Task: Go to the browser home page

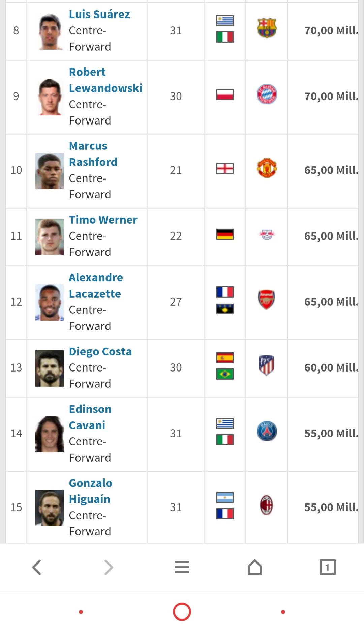Action: tap(255, 567)
